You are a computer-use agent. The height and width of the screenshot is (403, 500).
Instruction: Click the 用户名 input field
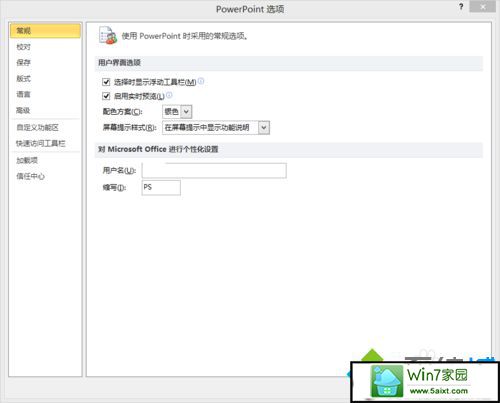(x=214, y=171)
